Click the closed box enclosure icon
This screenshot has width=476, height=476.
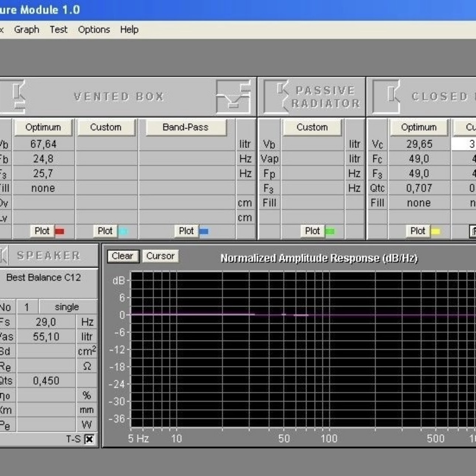point(387,97)
